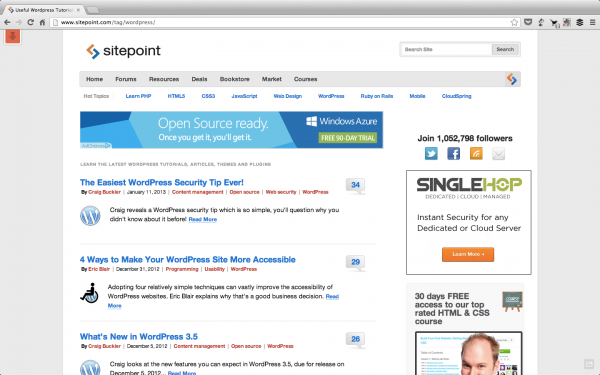The image size is (600, 375).
Task: Click the SitePoint logo
Action: 123,51
